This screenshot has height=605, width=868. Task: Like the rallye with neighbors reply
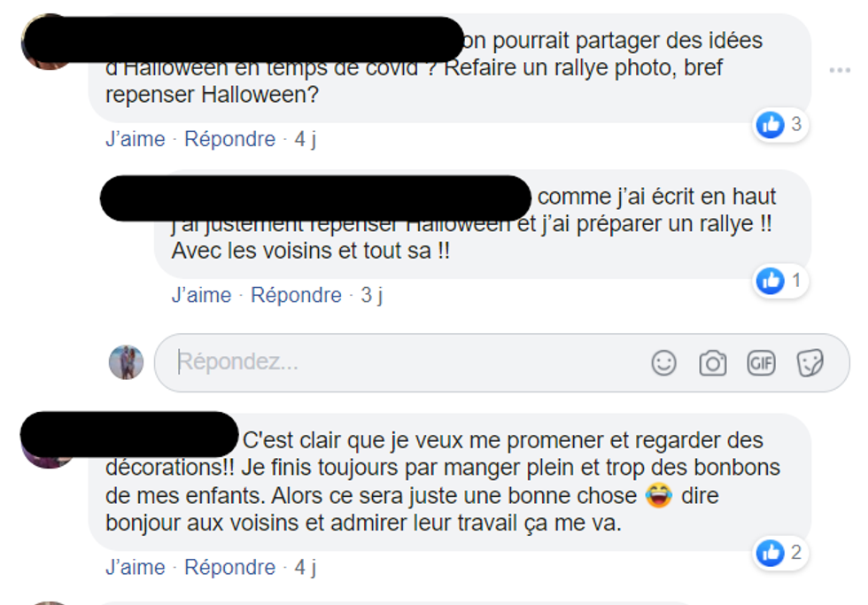click(x=202, y=295)
